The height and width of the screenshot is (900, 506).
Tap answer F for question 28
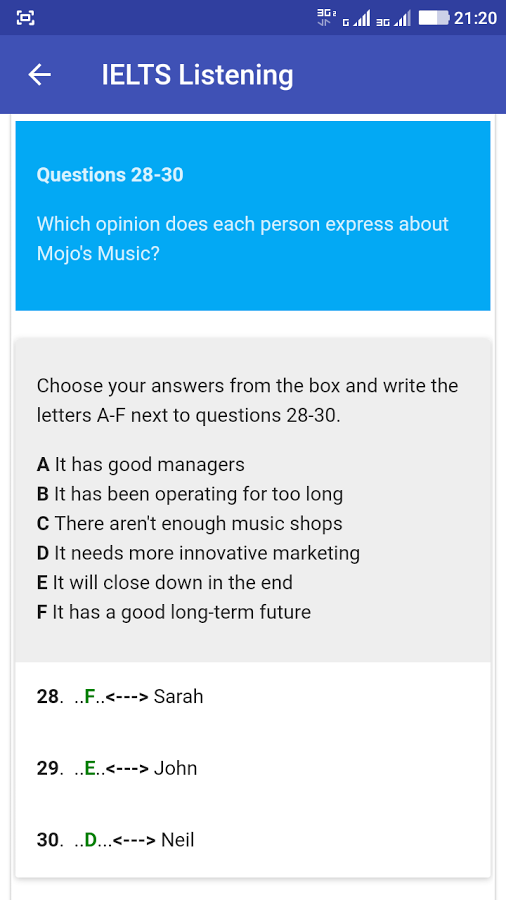click(89, 697)
